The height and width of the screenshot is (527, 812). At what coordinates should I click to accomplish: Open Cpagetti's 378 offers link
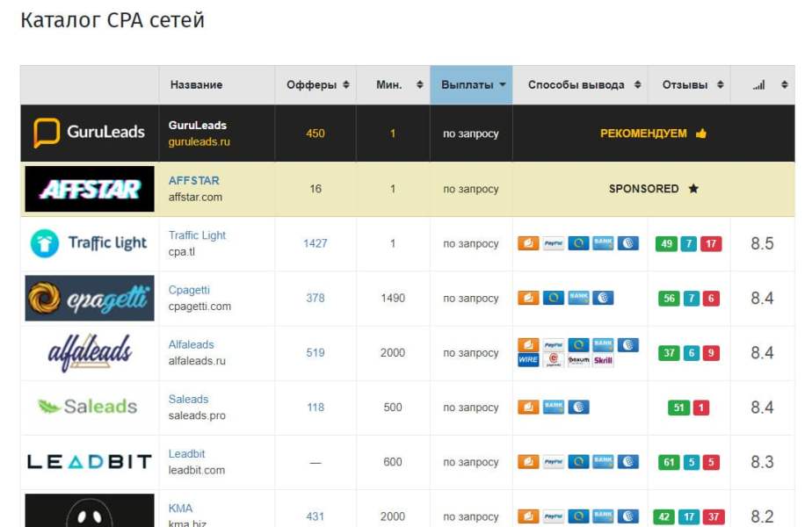315,298
